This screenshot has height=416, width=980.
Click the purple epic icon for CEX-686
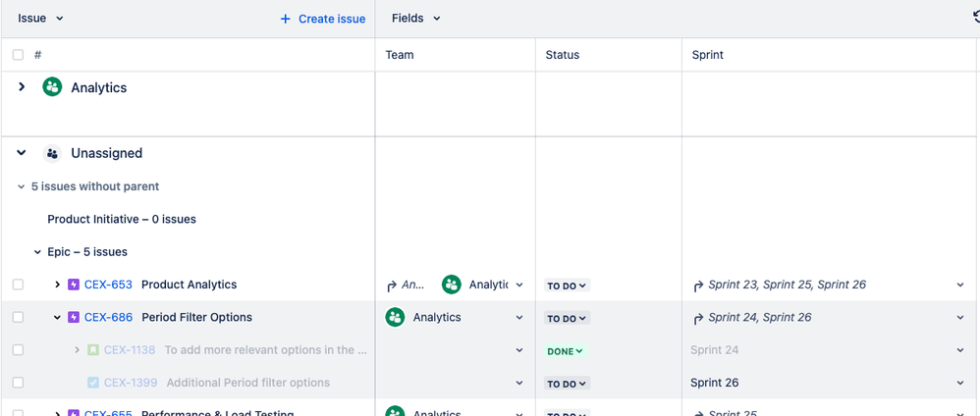point(74,317)
